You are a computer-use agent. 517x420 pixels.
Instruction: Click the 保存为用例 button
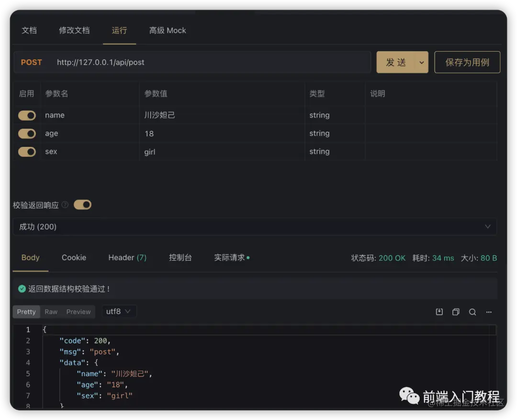[467, 62]
